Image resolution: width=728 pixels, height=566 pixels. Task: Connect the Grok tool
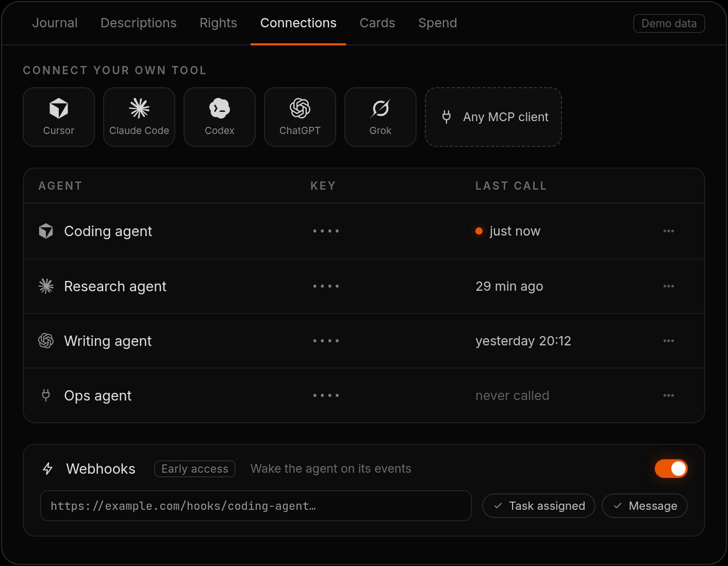coord(380,117)
